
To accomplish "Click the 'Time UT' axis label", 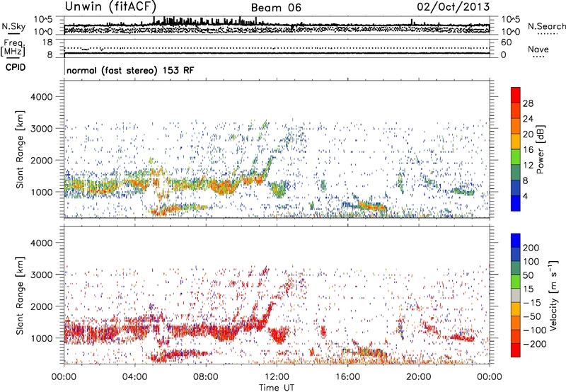I will pos(277,387).
